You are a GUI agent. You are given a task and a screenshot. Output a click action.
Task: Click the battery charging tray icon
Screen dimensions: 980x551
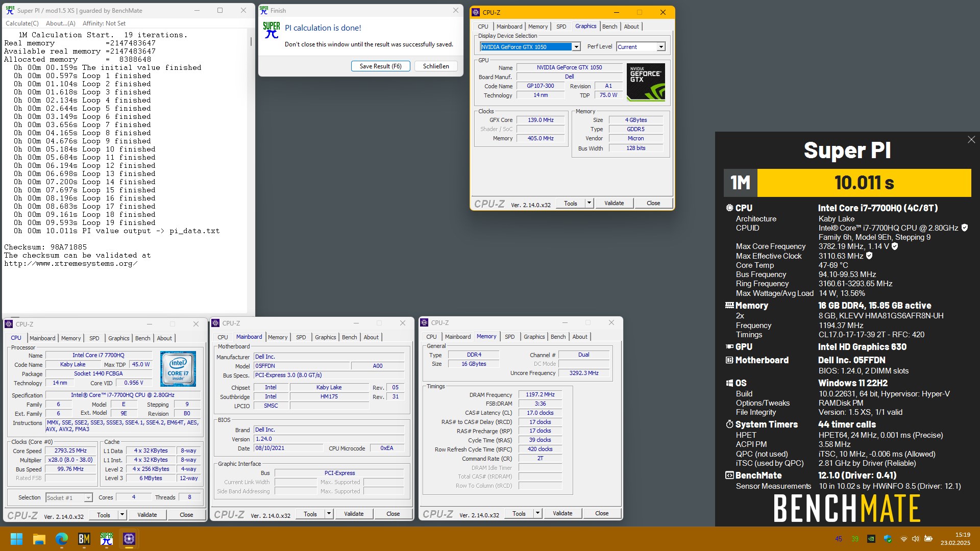pos(928,539)
